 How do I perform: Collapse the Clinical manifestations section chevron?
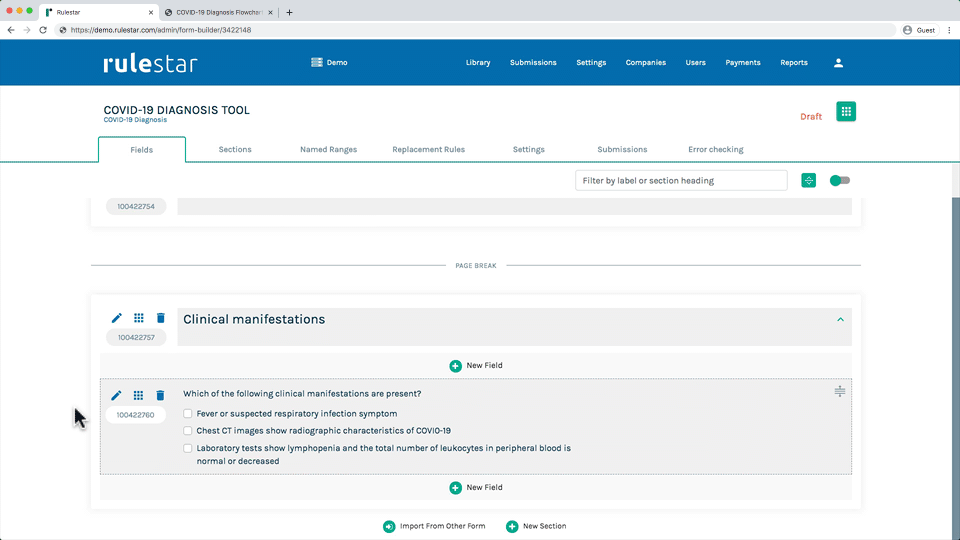point(840,320)
